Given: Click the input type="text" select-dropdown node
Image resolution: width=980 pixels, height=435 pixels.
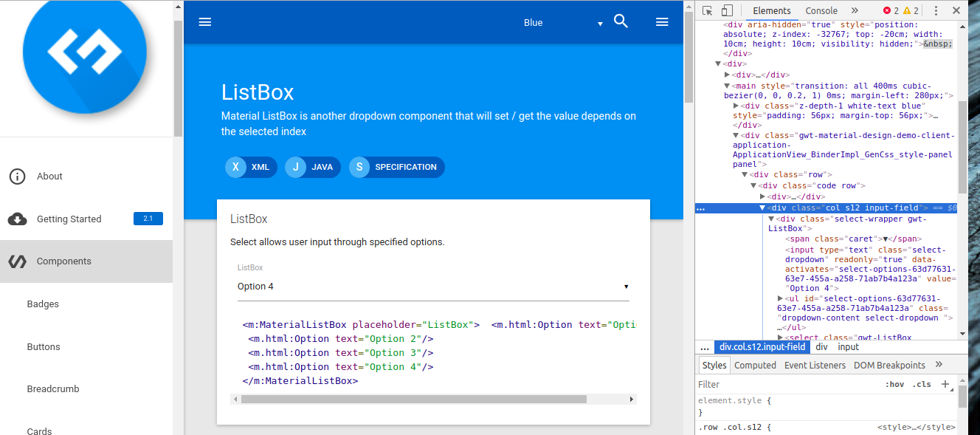Looking at the screenshot, I should (871, 269).
